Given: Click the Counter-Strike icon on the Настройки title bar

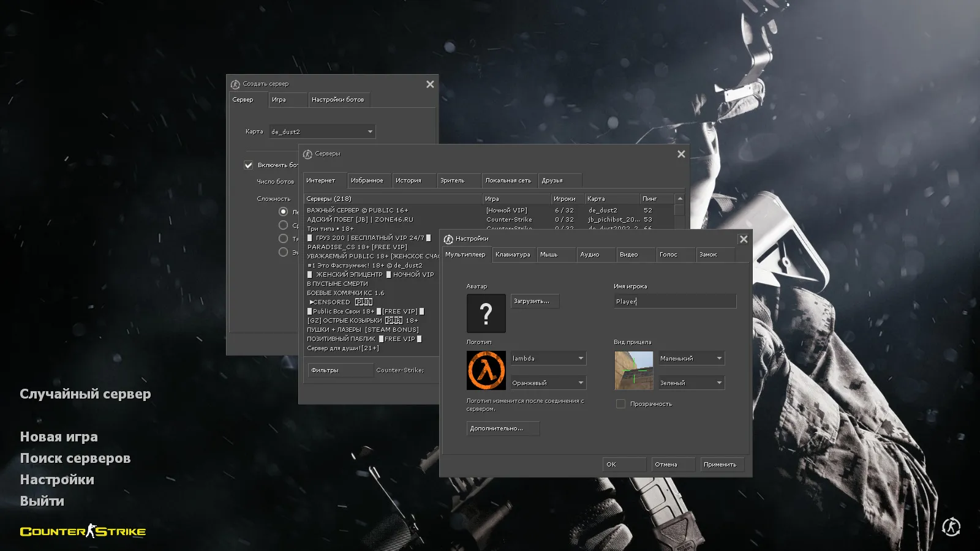Looking at the screenshot, I should click(449, 239).
